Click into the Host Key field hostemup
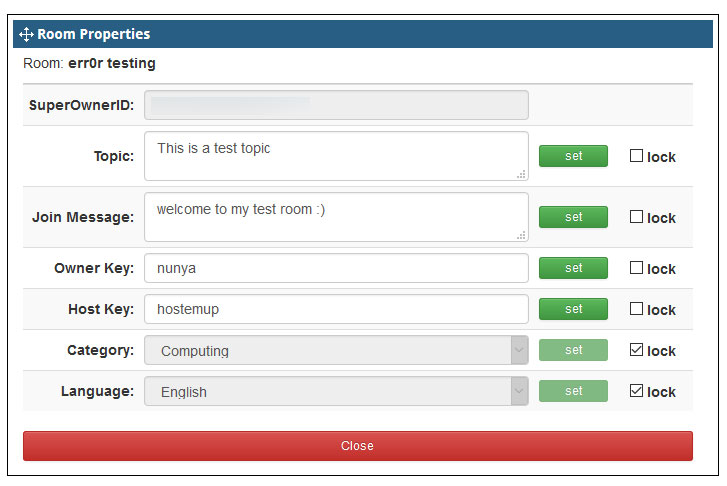Viewport: 727px width, 486px height. tap(336, 309)
